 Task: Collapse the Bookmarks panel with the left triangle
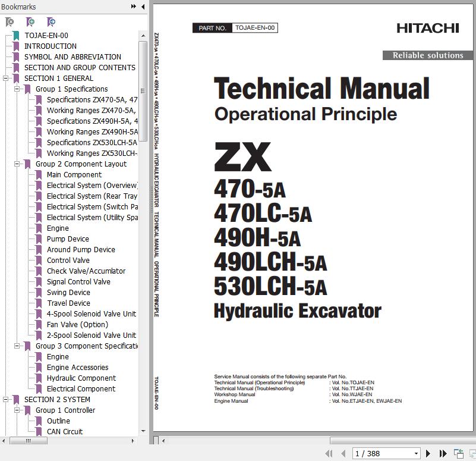point(143,7)
